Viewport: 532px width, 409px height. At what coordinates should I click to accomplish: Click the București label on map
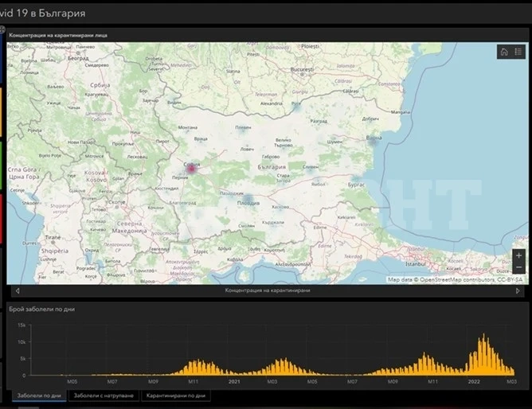(x=302, y=69)
